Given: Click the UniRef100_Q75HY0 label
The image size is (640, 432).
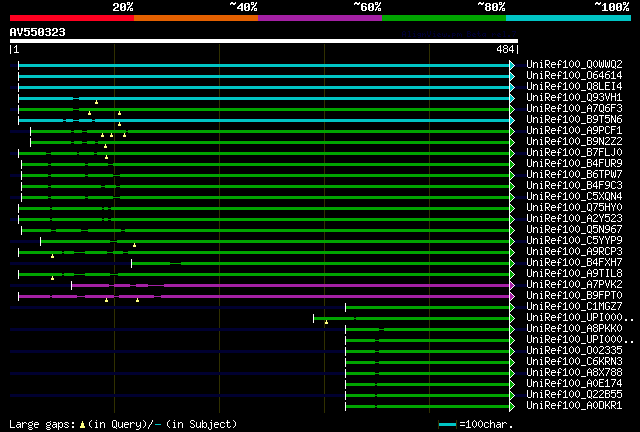Looking at the screenshot, I should (x=574, y=208).
